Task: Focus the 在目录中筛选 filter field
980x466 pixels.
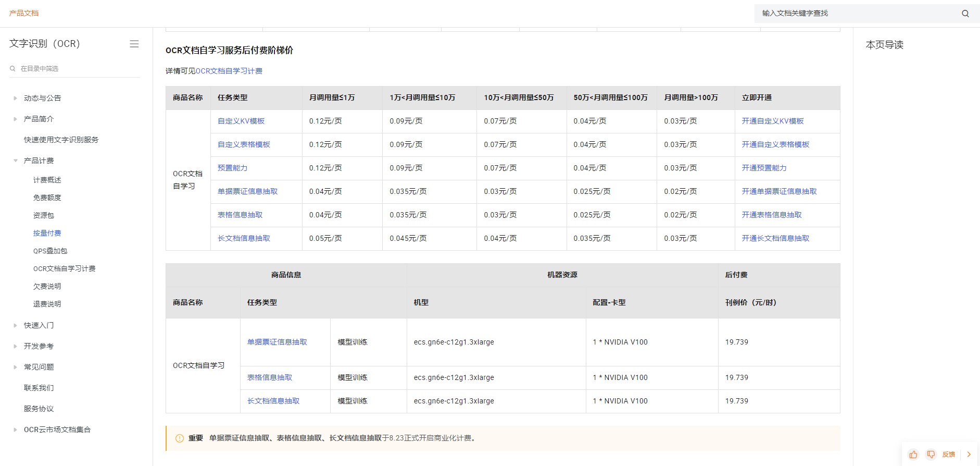Action: pos(74,69)
